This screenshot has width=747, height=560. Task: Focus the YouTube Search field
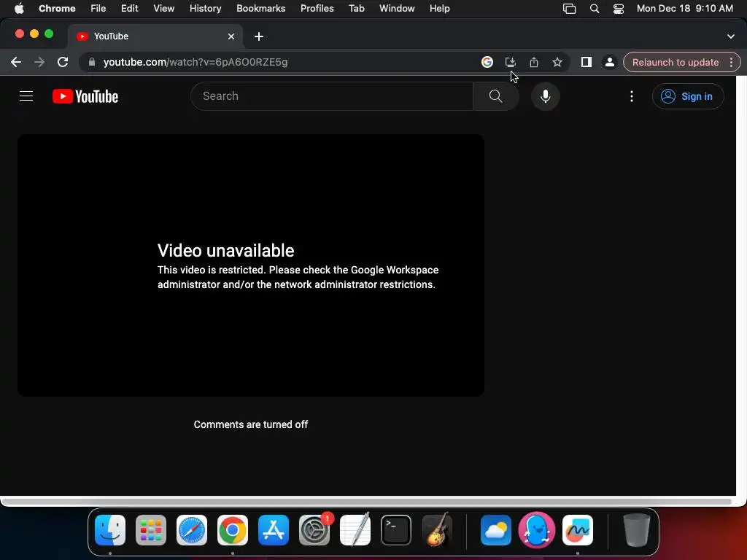point(332,96)
